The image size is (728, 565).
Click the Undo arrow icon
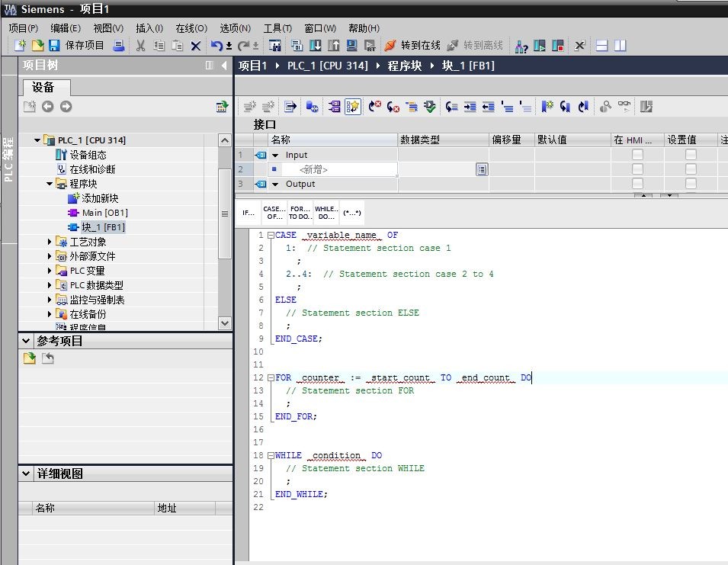[216, 46]
